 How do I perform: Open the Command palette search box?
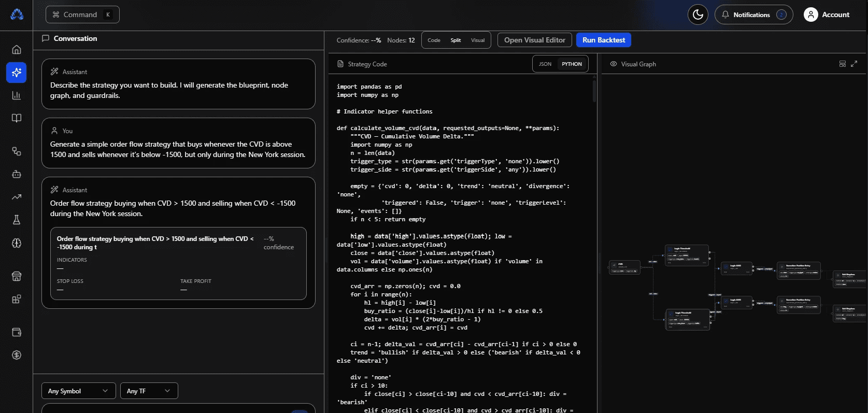[82, 15]
